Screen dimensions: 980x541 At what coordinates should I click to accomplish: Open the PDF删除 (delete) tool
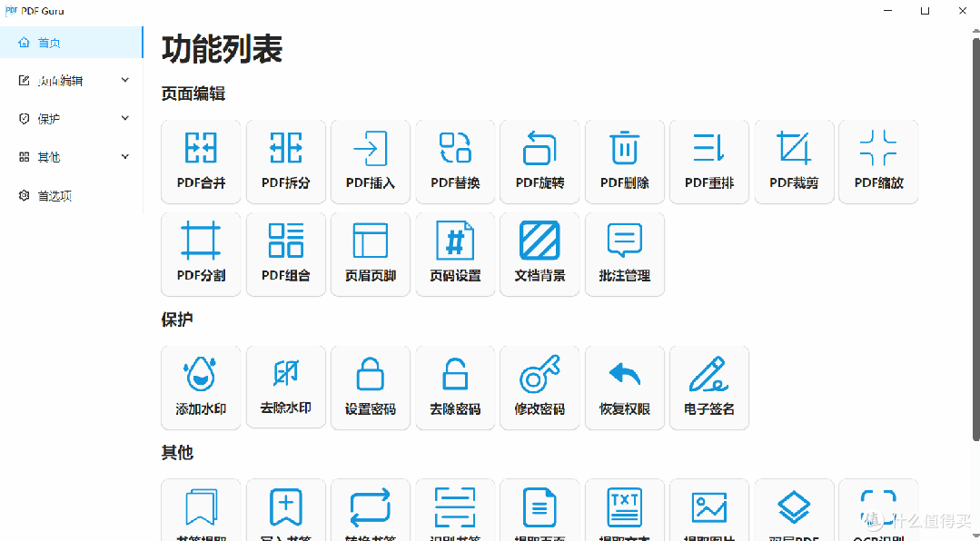pos(624,162)
